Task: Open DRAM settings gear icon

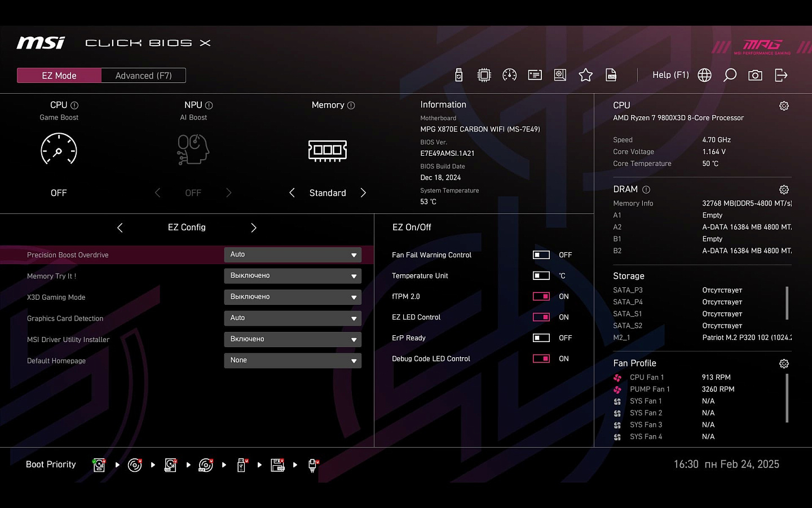Action: point(784,190)
